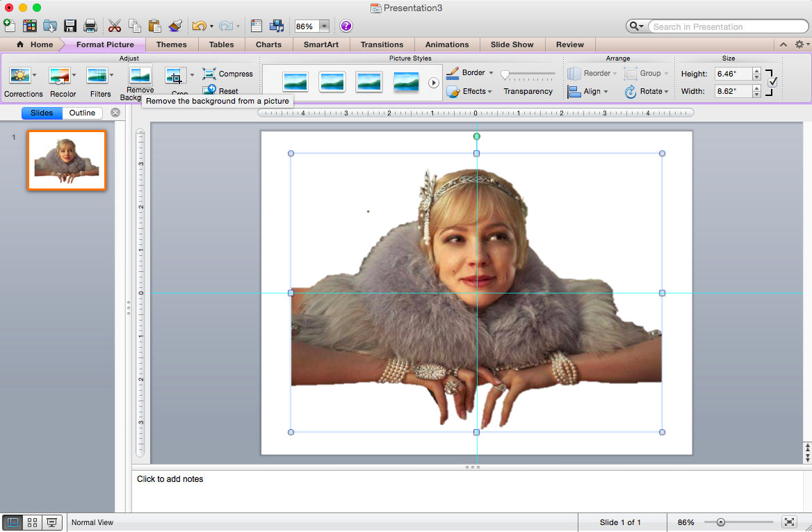
Task: Switch to the SmartArt tab
Action: 320,45
